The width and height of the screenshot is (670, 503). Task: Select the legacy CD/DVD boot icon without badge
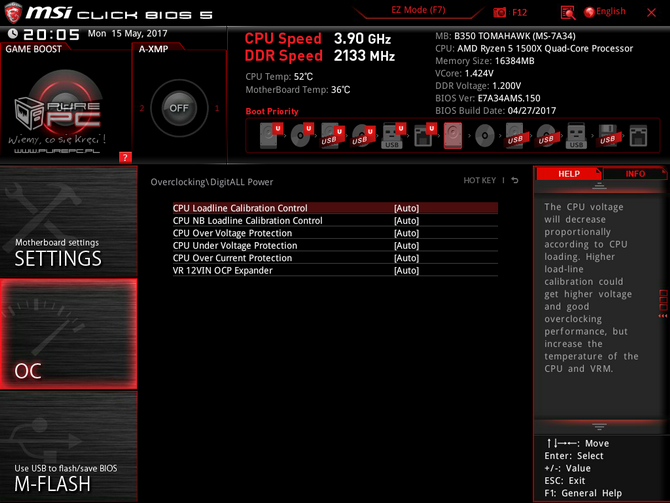coord(485,136)
